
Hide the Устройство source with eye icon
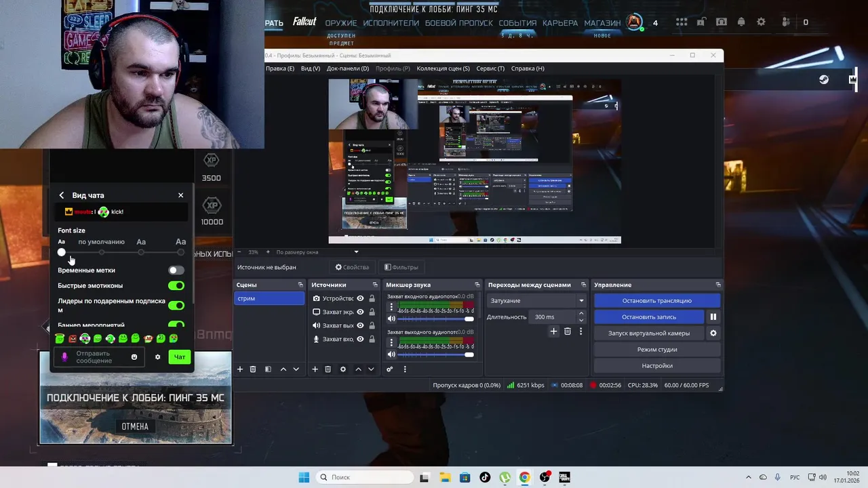click(360, 299)
